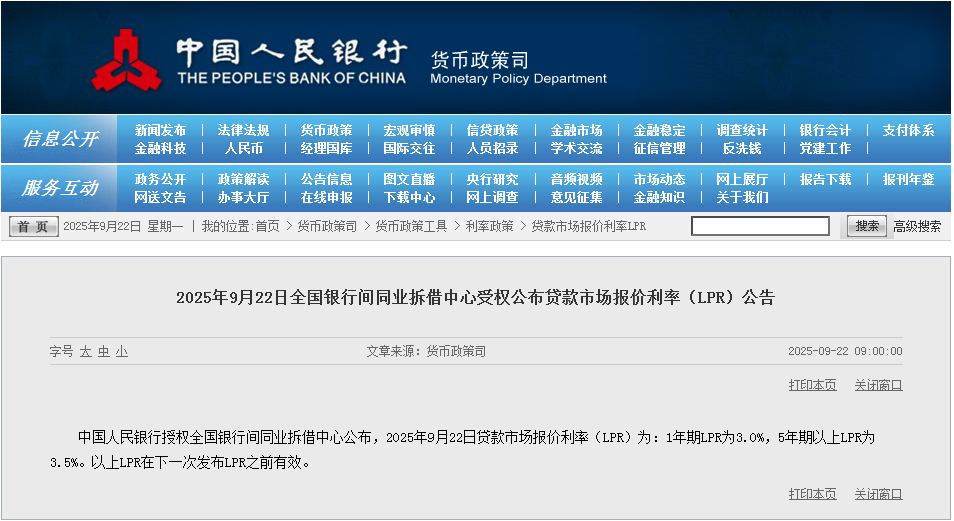Click the 首页 home button
This screenshot has height=521, width=954.
point(33,226)
